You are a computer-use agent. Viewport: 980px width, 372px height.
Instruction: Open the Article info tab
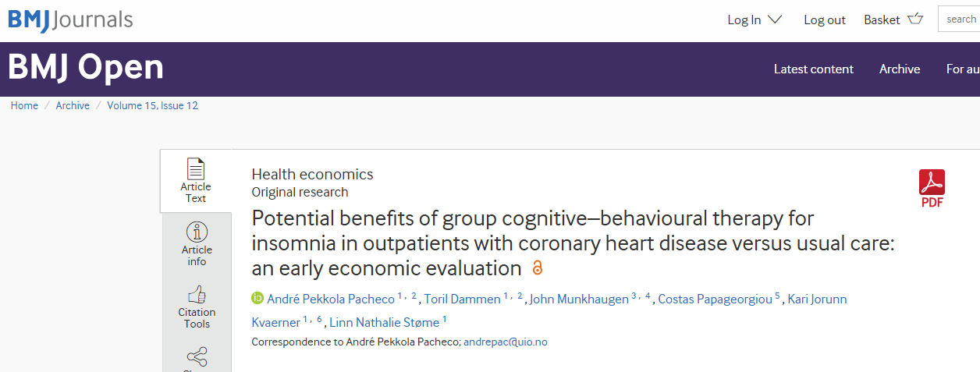(197, 243)
